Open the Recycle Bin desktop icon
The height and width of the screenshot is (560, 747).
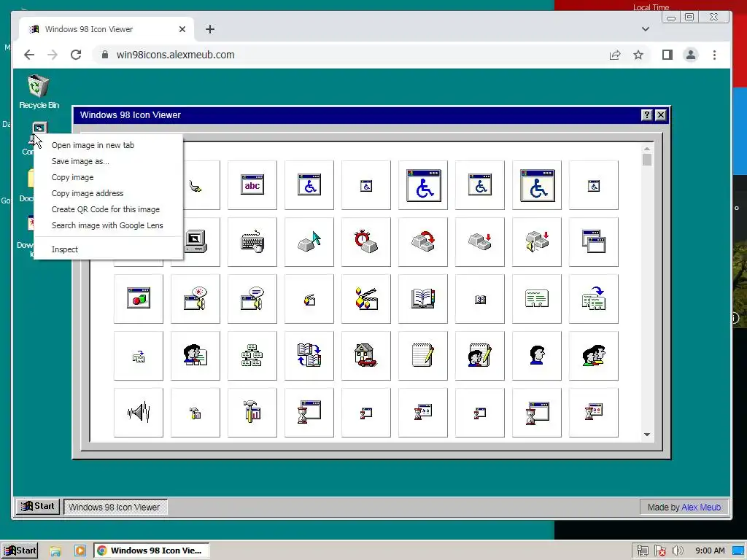39,92
